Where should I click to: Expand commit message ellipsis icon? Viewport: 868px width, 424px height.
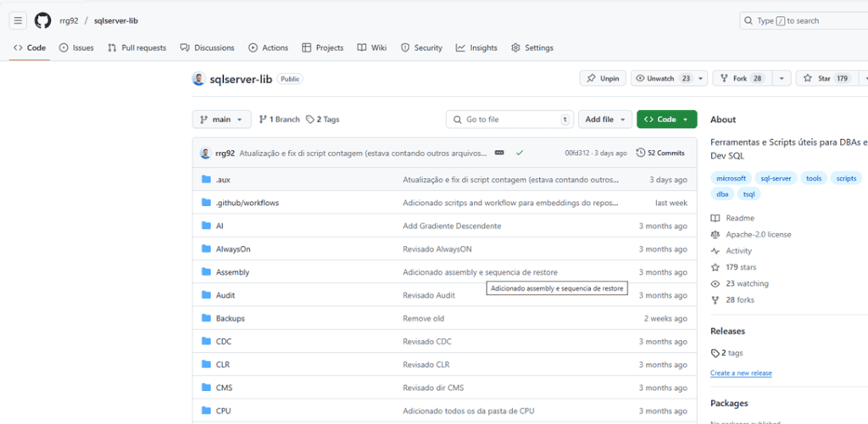tap(499, 153)
